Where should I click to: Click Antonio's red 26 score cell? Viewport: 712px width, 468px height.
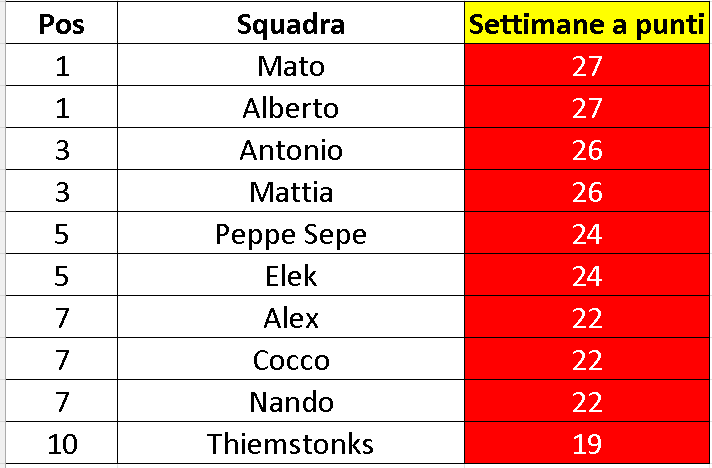pyautogui.click(x=588, y=150)
